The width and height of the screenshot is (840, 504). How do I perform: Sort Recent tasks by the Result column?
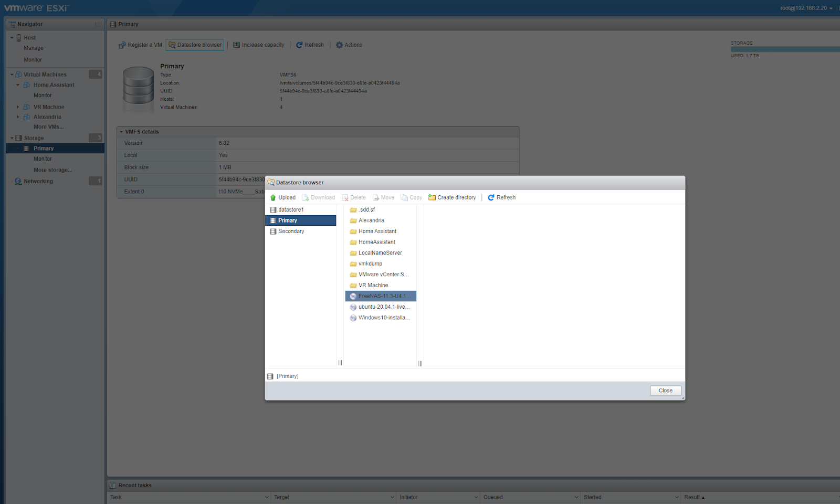(x=694, y=498)
